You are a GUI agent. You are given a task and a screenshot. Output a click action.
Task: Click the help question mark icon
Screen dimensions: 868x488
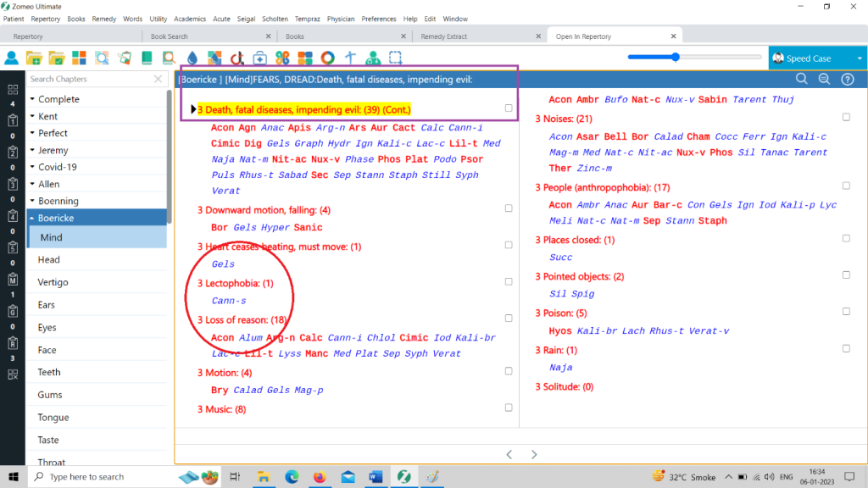pyautogui.click(x=846, y=79)
